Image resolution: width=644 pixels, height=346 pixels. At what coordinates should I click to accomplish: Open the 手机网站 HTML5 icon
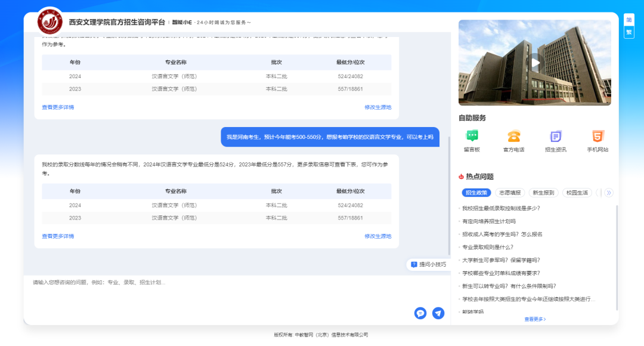click(597, 136)
